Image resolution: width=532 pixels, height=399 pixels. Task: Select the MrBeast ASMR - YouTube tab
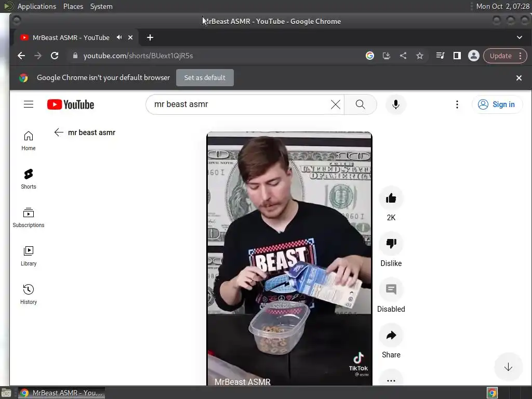[71, 37]
